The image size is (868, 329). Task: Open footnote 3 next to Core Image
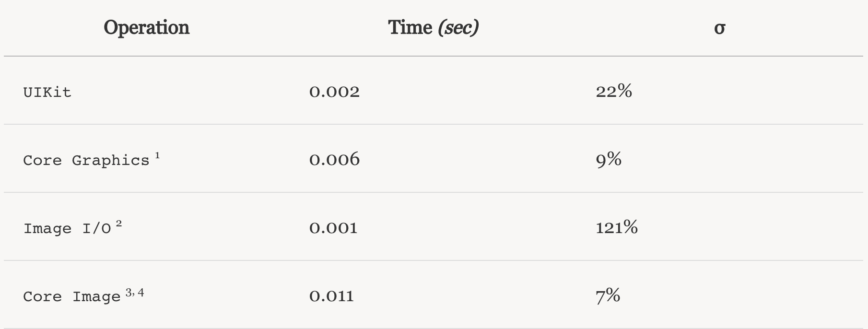tap(129, 292)
